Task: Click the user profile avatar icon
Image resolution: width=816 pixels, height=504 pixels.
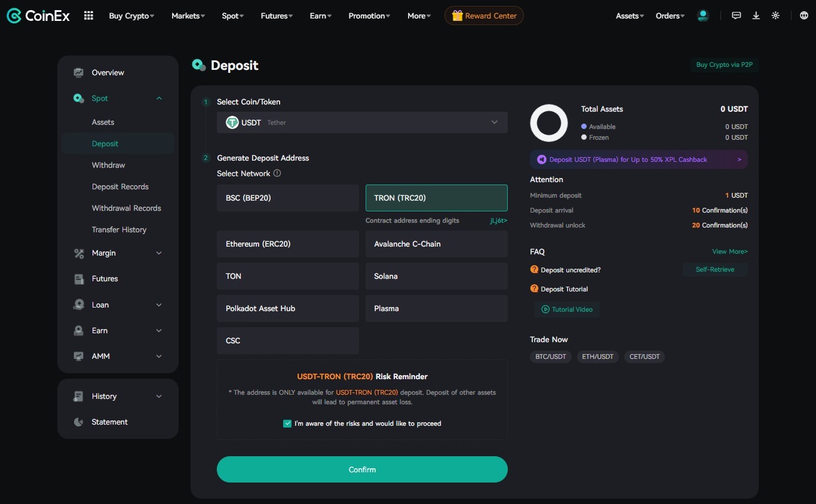Action: (x=703, y=16)
